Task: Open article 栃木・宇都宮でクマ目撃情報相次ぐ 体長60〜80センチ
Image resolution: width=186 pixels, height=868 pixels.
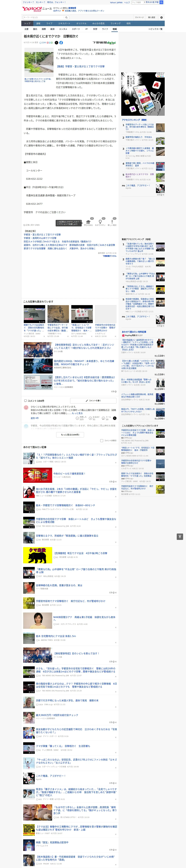Action: tap(65, 505)
